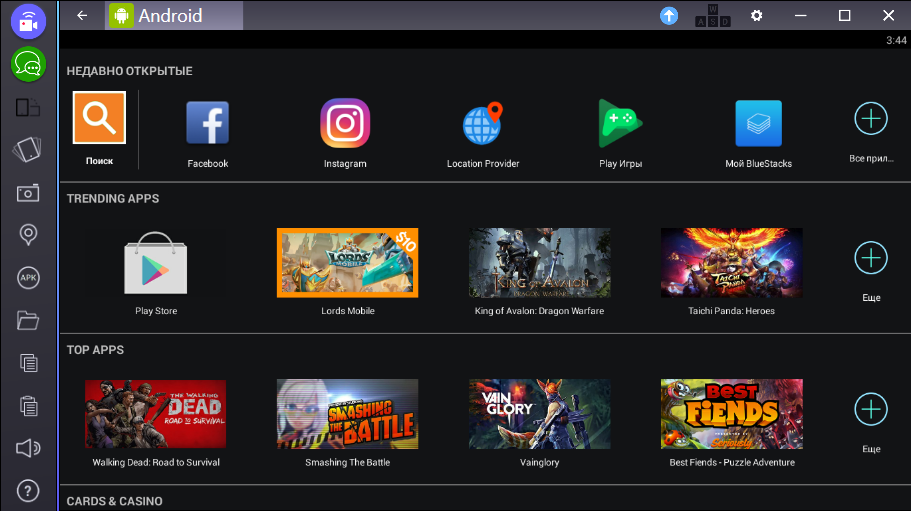Screen dimensions: 911x511
Task: Go back with the arrow button
Action: [82, 16]
